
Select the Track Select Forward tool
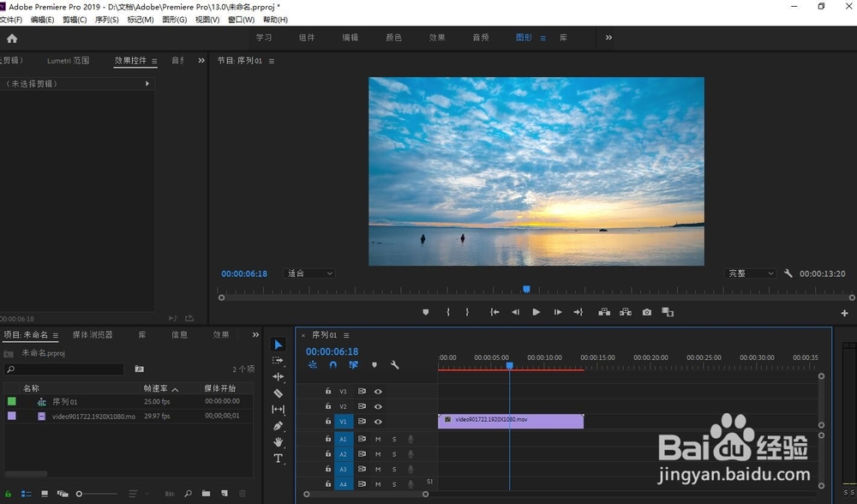[x=279, y=361]
